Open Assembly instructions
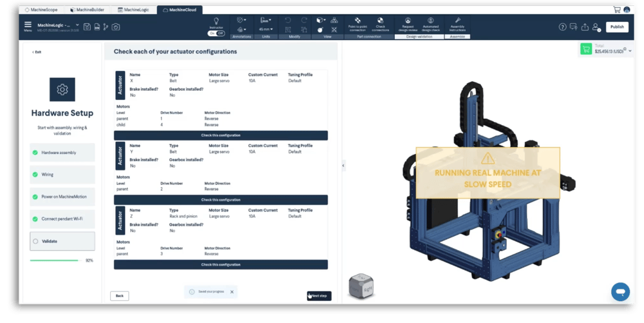Viewport: 644px width, 323px height. [457, 24]
